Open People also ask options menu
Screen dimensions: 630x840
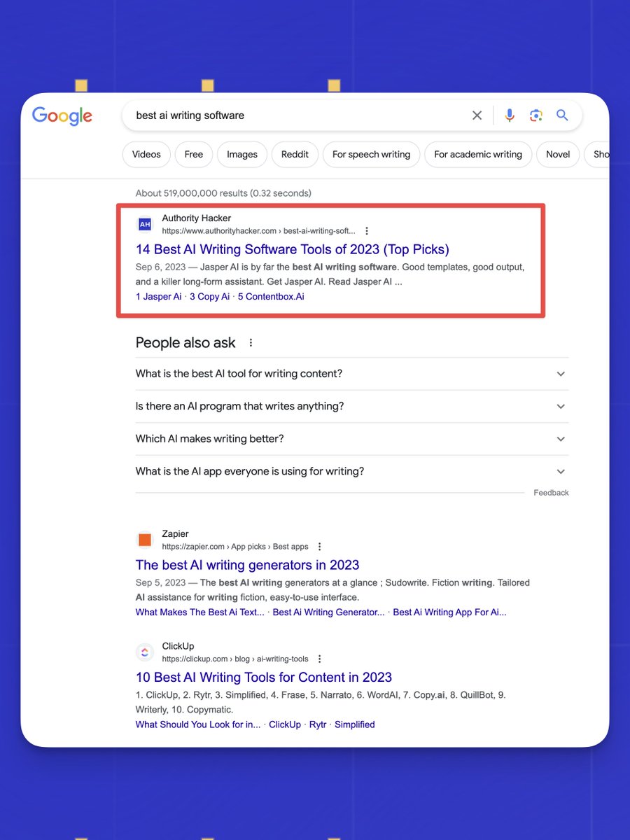click(x=251, y=343)
